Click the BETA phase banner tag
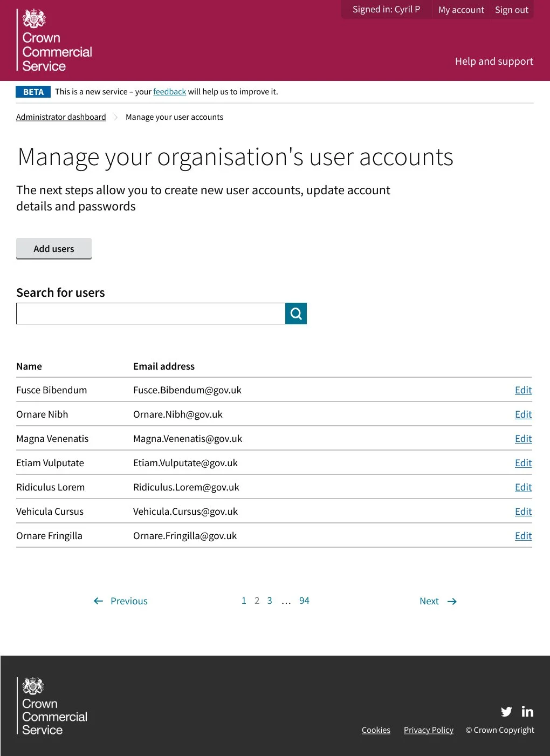550x756 pixels. pos(32,92)
